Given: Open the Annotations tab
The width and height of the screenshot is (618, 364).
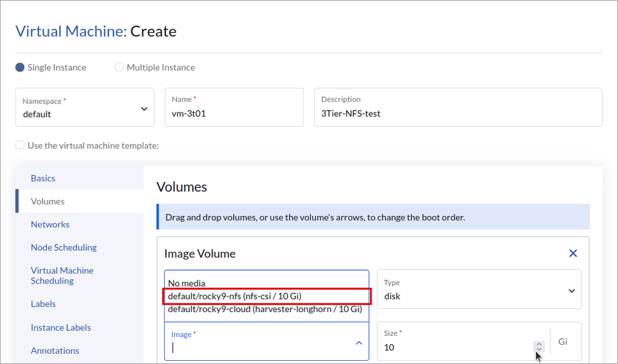Looking at the screenshot, I should (55, 350).
